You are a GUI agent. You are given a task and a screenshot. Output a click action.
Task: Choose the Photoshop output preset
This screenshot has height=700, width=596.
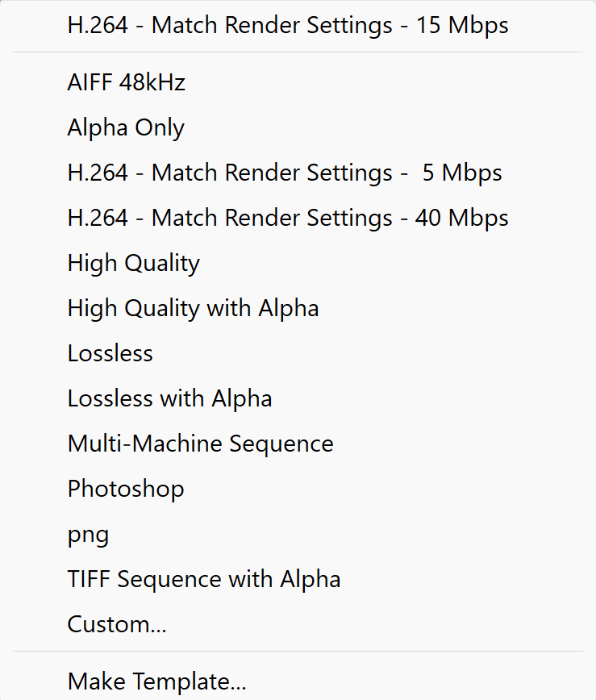pyautogui.click(x=125, y=488)
